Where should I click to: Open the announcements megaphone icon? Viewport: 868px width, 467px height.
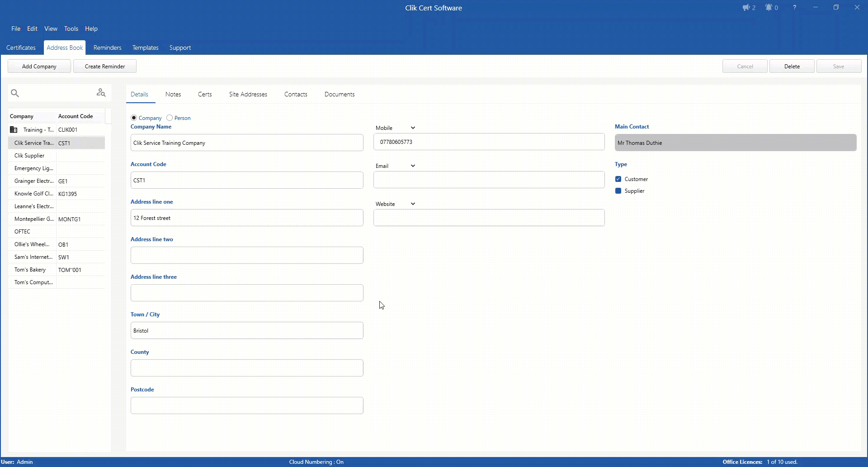tap(746, 7)
